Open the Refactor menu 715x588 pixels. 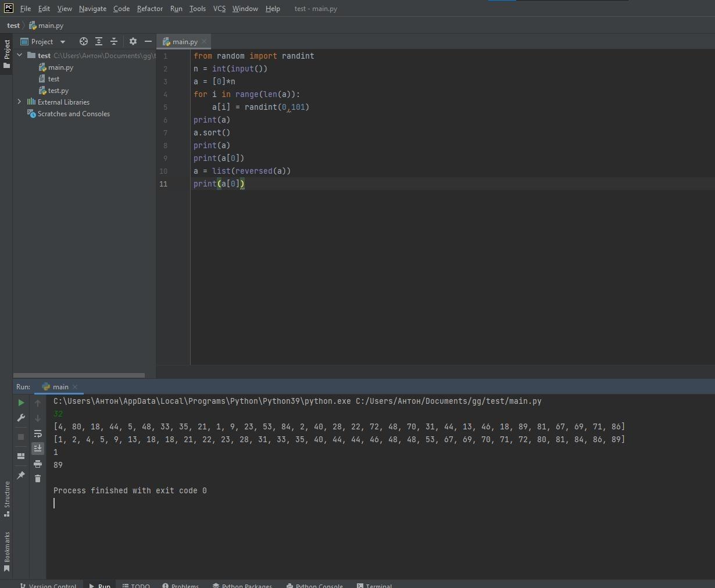pyautogui.click(x=149, y=9)
